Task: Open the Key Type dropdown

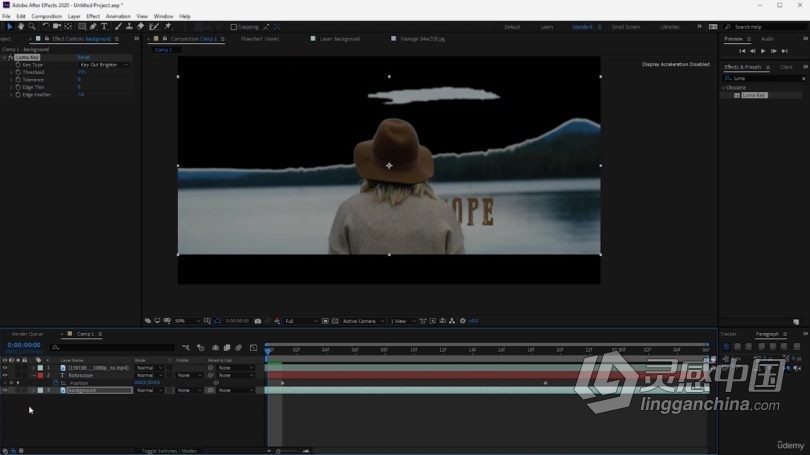Action: (103, 65)
